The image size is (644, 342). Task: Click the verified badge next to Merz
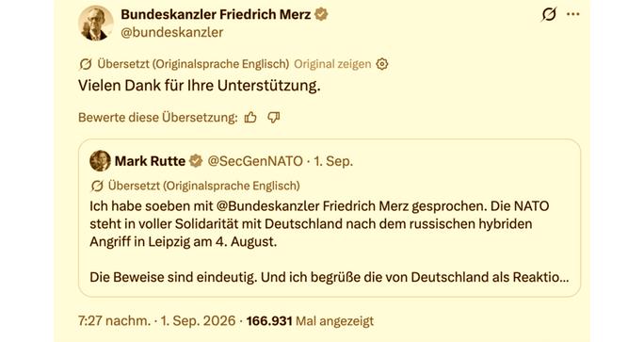point(321,14)
